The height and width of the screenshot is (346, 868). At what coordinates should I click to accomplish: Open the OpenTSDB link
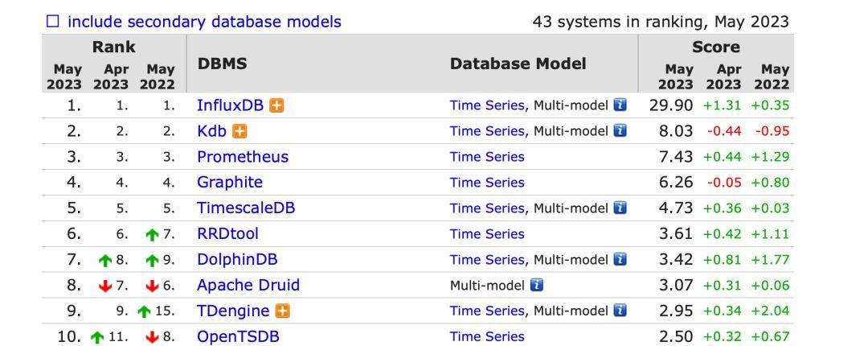coord(238,336)
